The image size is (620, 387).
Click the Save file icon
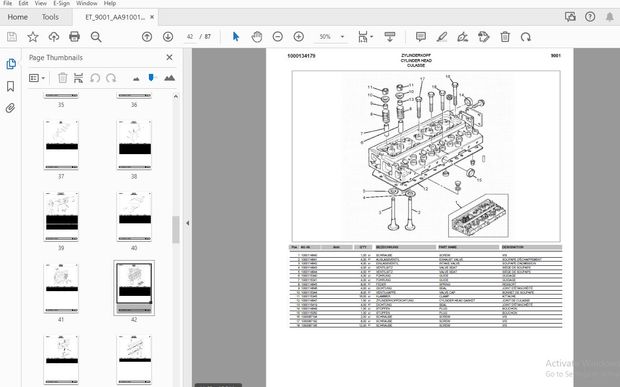pyautogui.click(x=12, y=37)
